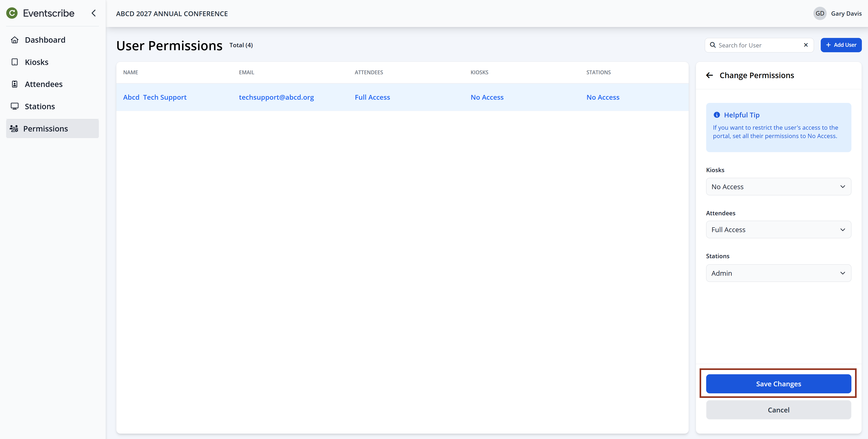Image resolution: width=868 pixels, height=439 pixels.
Task: Click the Search for User field
Action: point(758,45)
